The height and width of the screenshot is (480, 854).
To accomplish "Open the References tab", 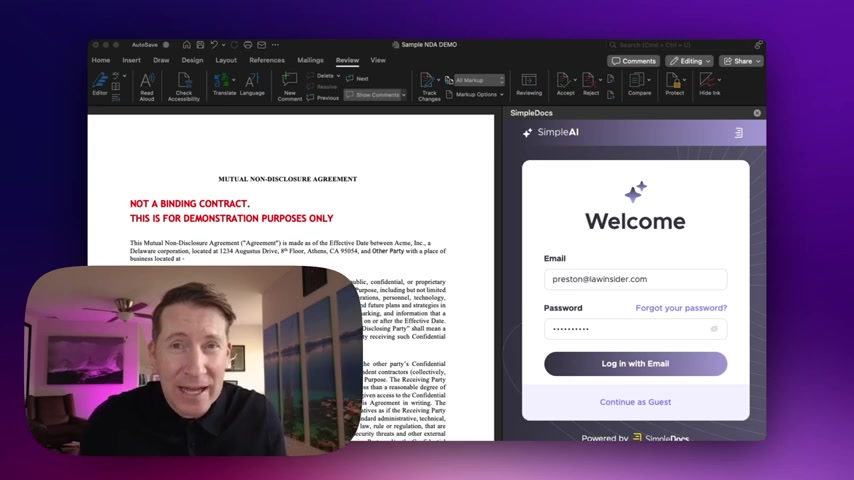I will click(267, 60).
